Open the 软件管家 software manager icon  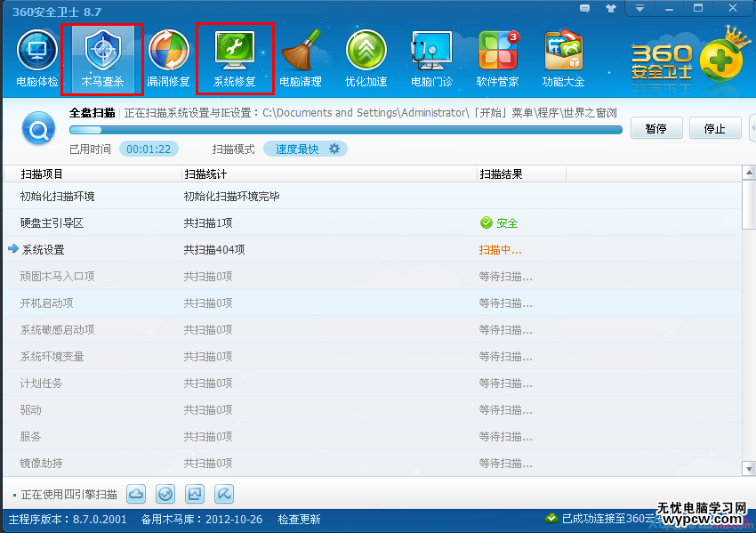coord(497,59)
